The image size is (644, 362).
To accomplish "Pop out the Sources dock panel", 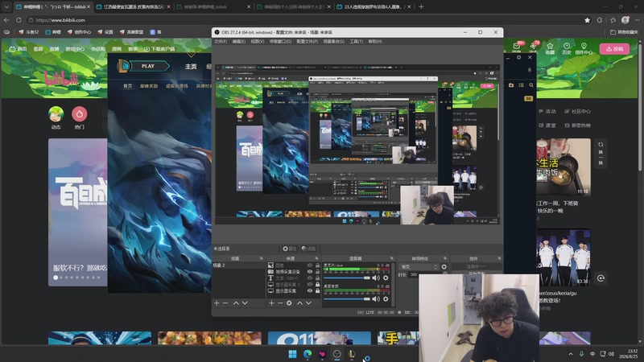I will click(x=316, y=258).
